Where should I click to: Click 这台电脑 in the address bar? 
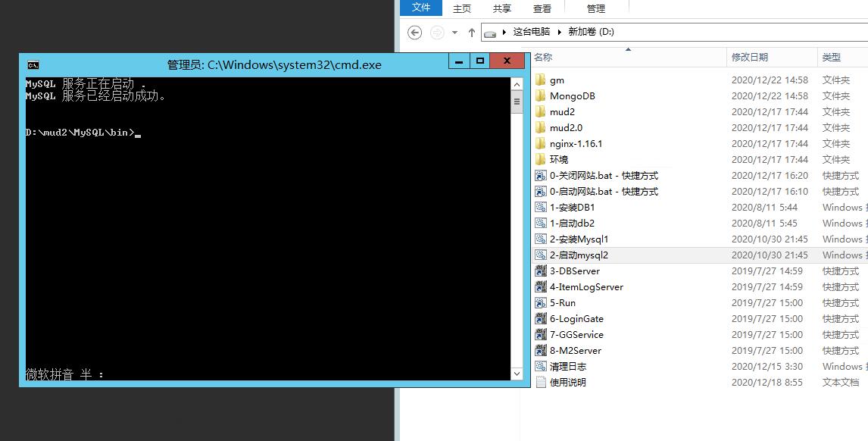tap(531, 32)
